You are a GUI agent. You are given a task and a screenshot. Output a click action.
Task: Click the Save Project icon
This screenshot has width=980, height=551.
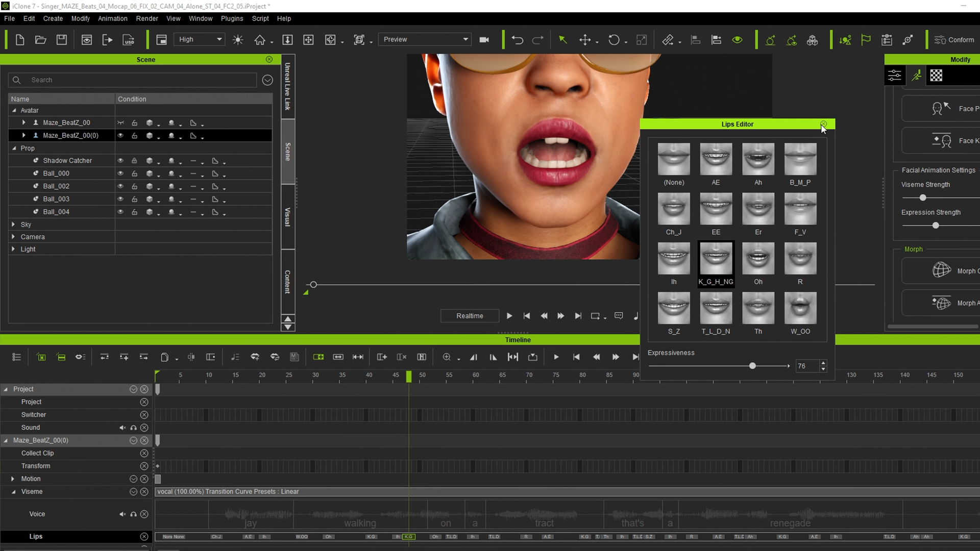[61, 40]
